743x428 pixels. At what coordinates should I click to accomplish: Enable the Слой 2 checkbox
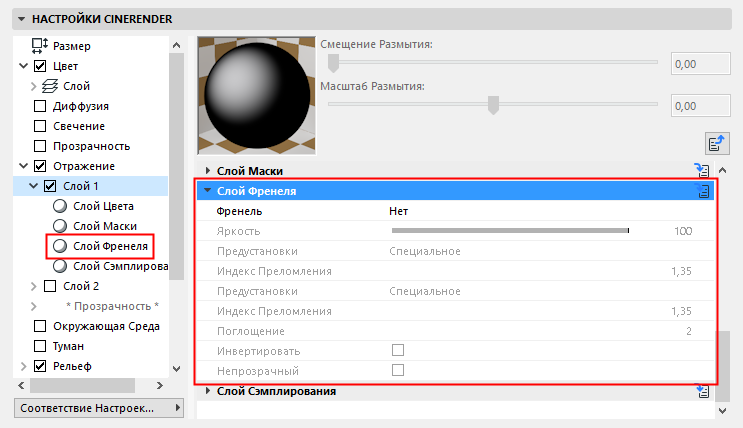click(50, 286)
